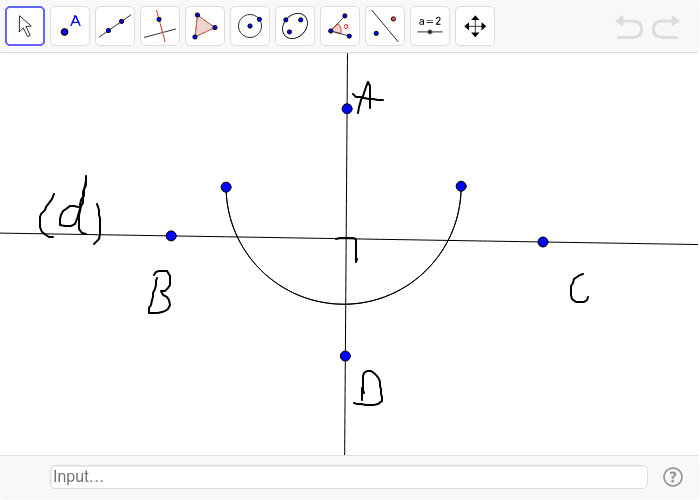
Task: Select the Perpendicular Line tool
Action: click(160, 26)
